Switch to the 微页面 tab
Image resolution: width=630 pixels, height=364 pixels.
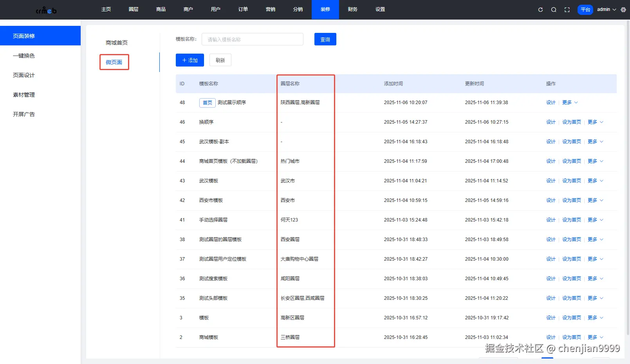click(114, 62)
